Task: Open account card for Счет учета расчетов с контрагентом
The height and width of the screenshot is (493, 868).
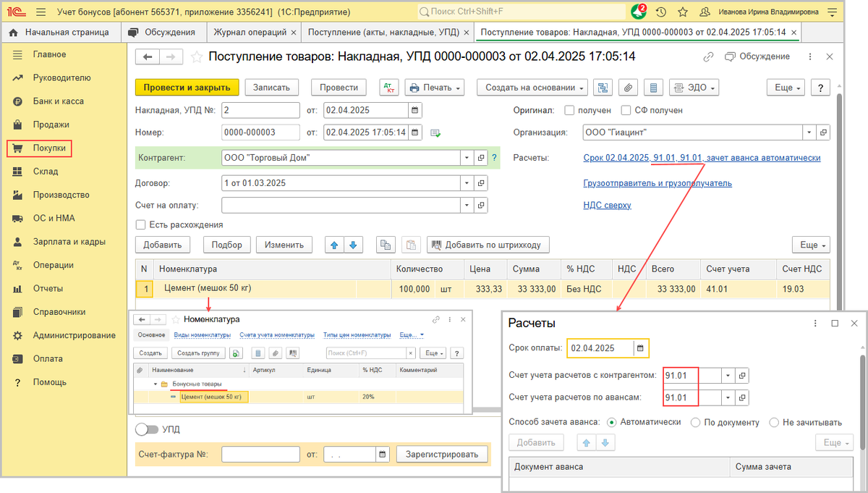Action: coord(741,376)
